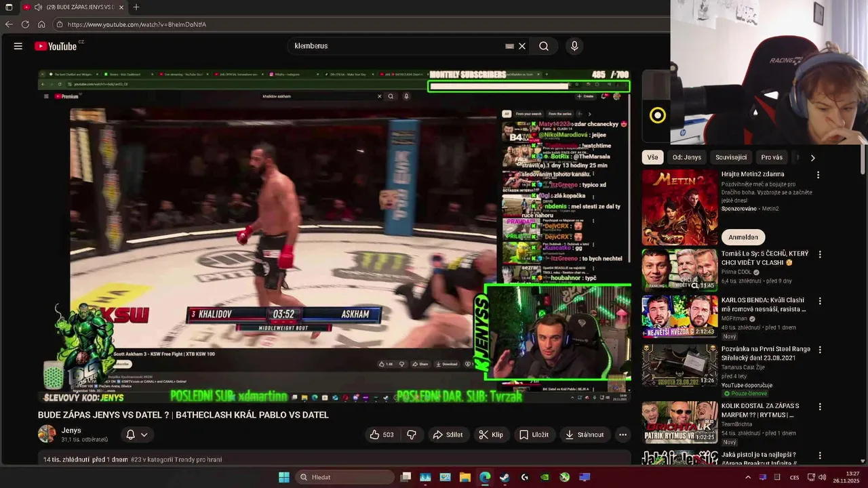Go to YouTube home via logo
Screen dimensions: 868x488
[56, 46]
